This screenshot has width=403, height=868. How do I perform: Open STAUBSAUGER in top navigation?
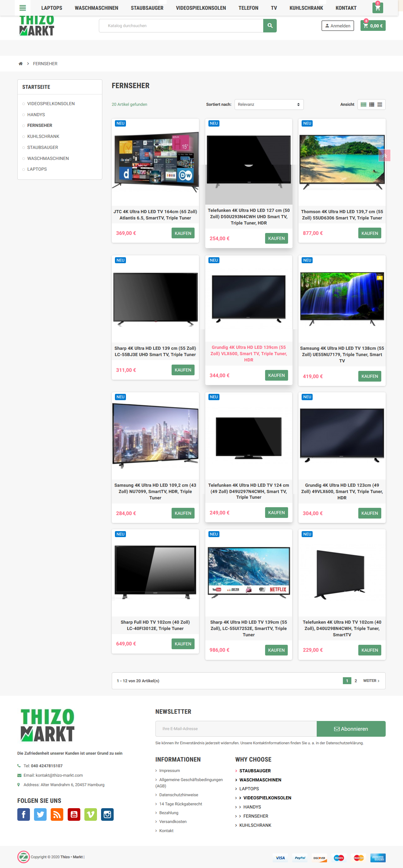pyautogui.click(x=147, y=8)
